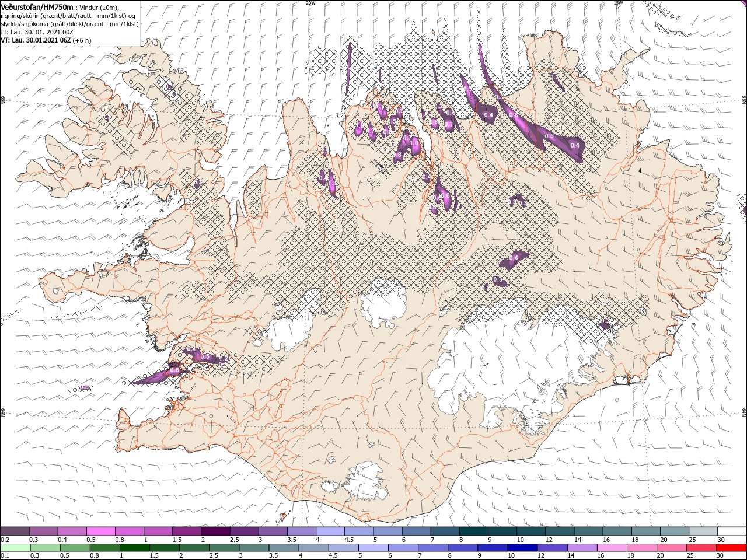Pick the crimson lower-row swatch at 25
The width and height of the screenshot is (747, 560).
point(701,548)
